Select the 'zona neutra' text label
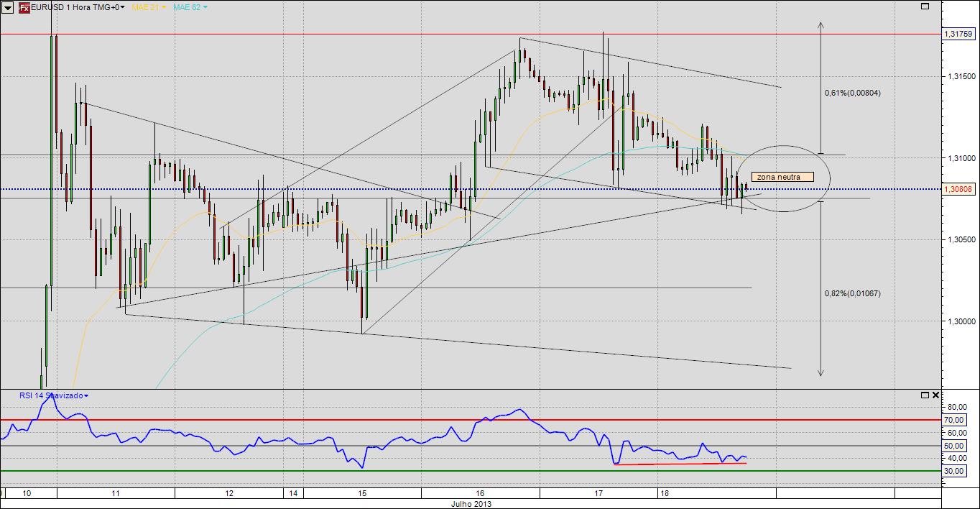980x509 pixels. tap(782, 177)
